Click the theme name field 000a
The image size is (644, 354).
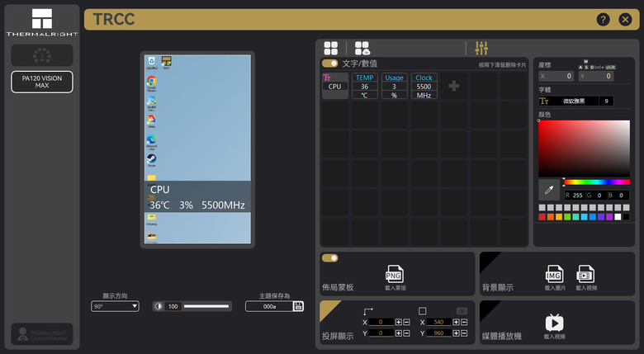[x=269, y=306]
